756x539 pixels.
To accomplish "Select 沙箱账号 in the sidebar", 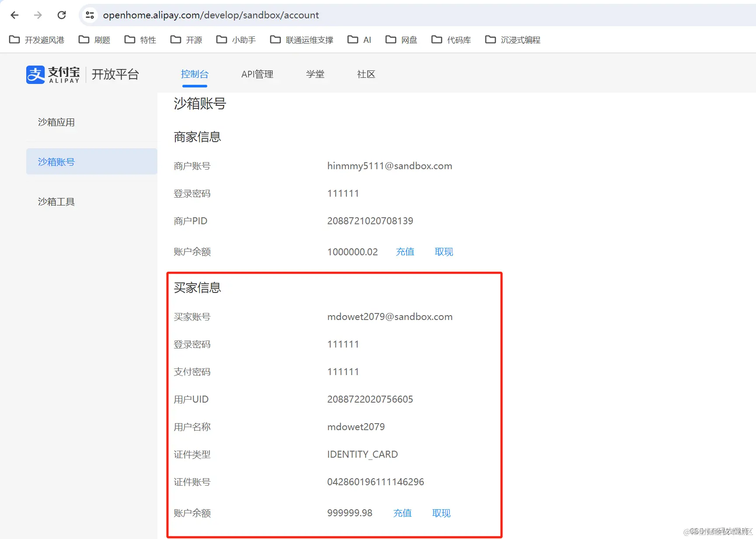I will tap(92, 162).
